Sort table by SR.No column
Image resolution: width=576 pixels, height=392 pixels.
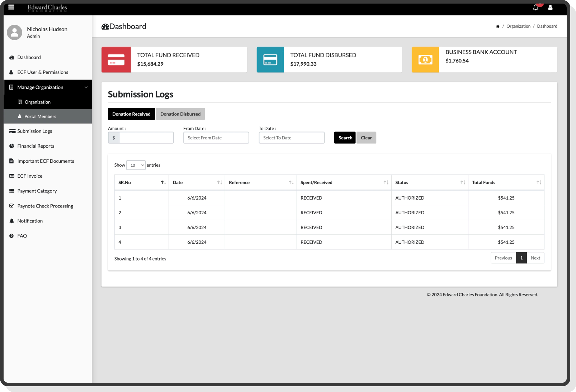click(x=141, y=182)
